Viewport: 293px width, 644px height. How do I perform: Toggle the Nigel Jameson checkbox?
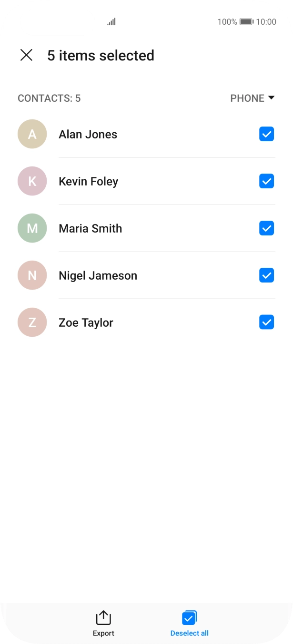[266, 275]
